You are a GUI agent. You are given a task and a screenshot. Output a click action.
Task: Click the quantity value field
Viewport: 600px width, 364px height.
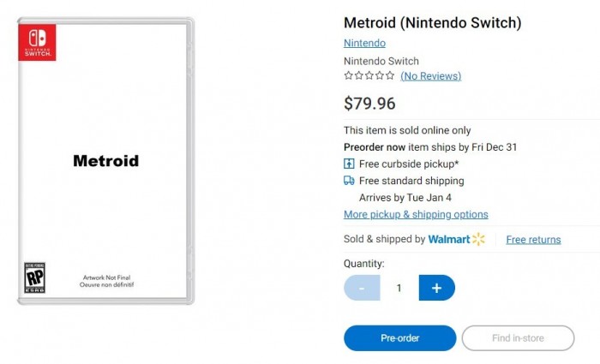(399, 288)
